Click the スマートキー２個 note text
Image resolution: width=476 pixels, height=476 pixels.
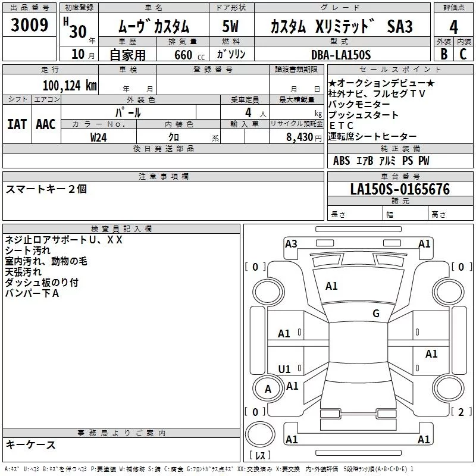coord(46,189)
